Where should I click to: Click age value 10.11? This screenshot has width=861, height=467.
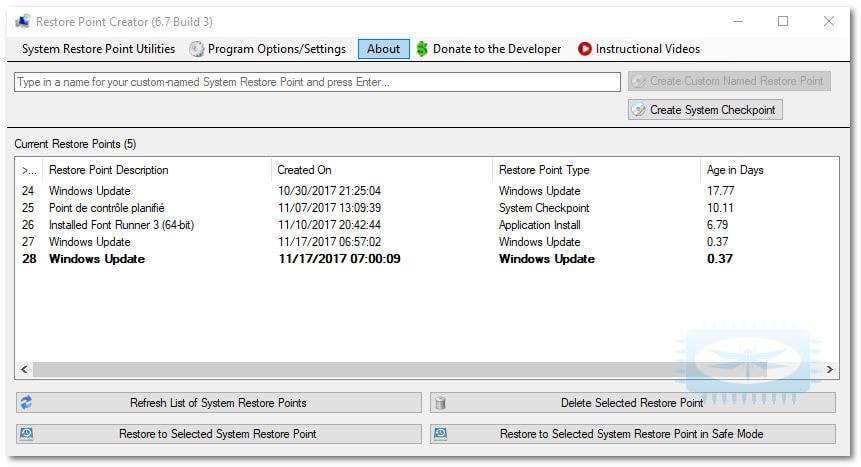720,208
